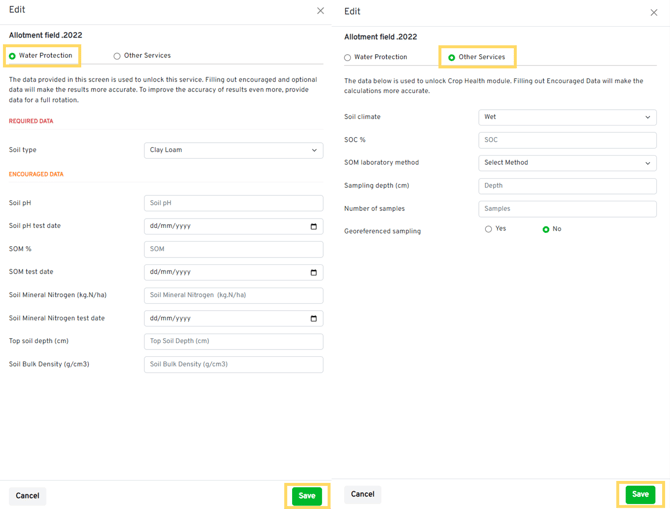Close the right Edit dialog
670x509 pixels.
coord(654,13)
